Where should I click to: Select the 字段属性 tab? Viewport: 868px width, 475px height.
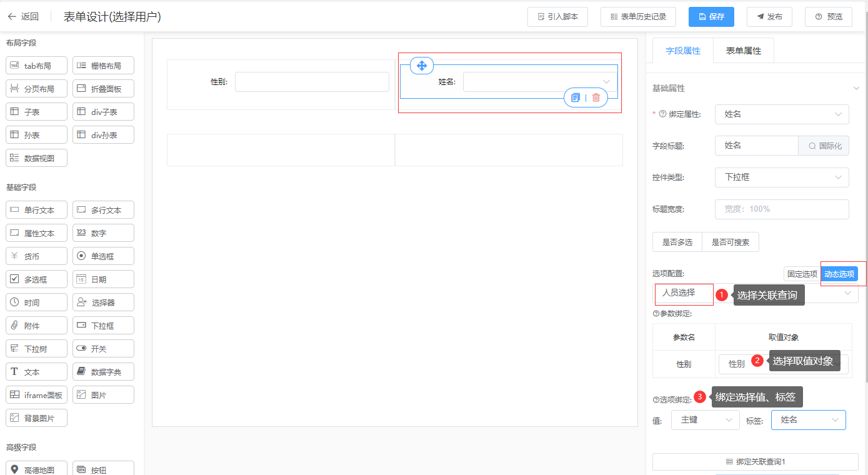coord(682,51)
